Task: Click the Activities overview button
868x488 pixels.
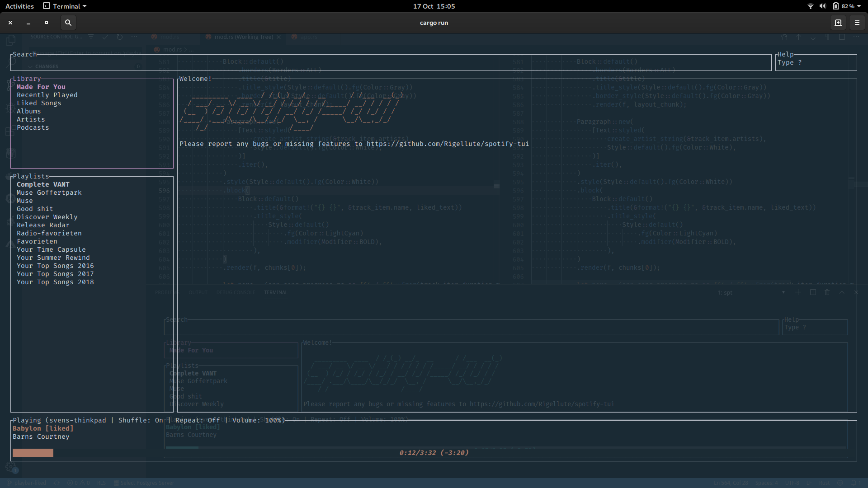Action: (x=19, y=6)
